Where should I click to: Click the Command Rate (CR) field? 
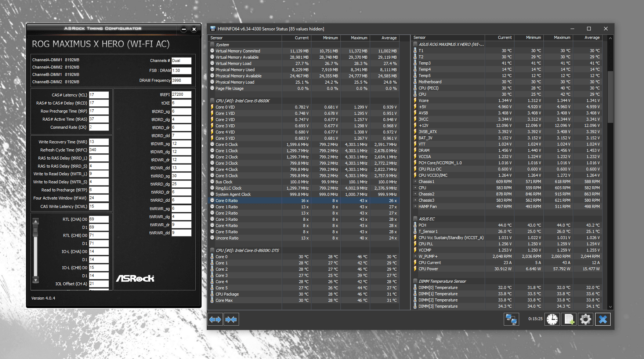(99, 127)
